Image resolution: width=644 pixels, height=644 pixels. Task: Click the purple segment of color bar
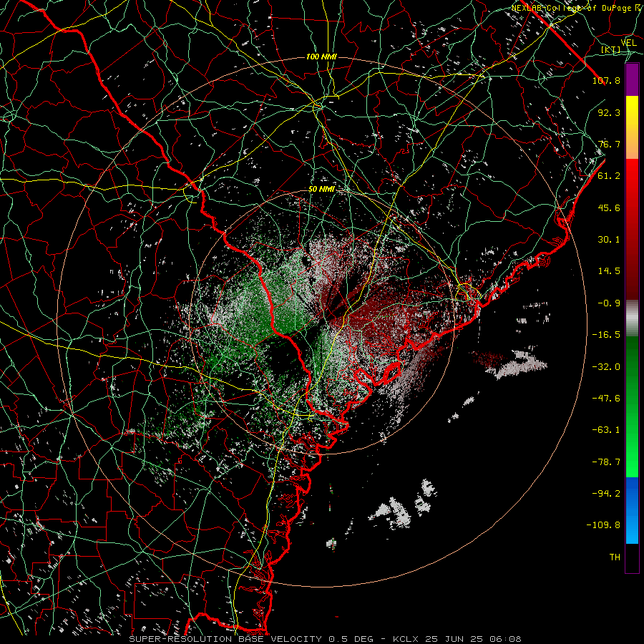click(x=632, y=79)
